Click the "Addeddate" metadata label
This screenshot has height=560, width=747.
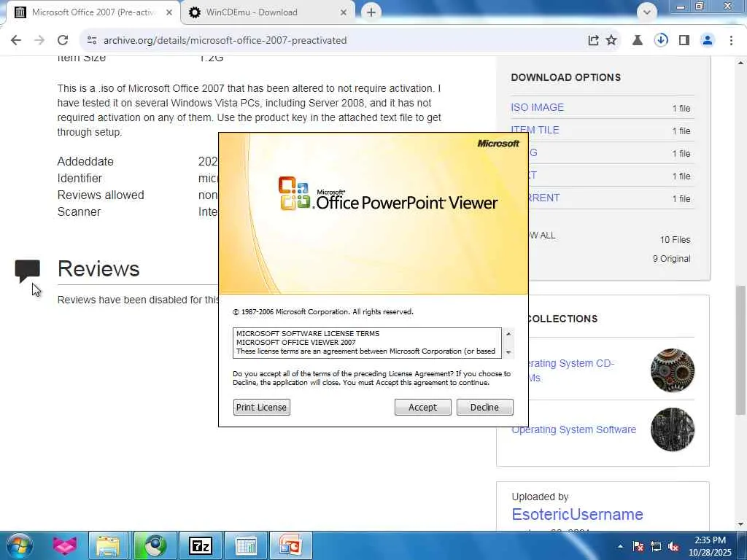coord(85,161)
